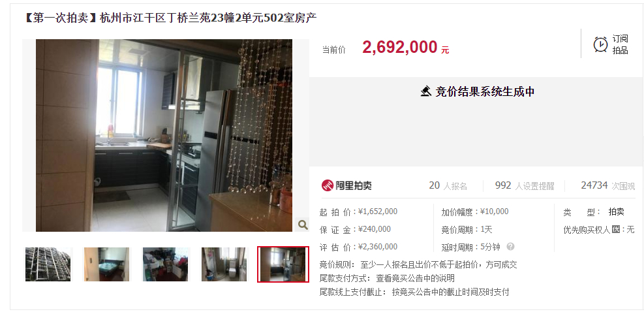Click the Ali auction red logo
644x314 pixels.
coord(328,186)
